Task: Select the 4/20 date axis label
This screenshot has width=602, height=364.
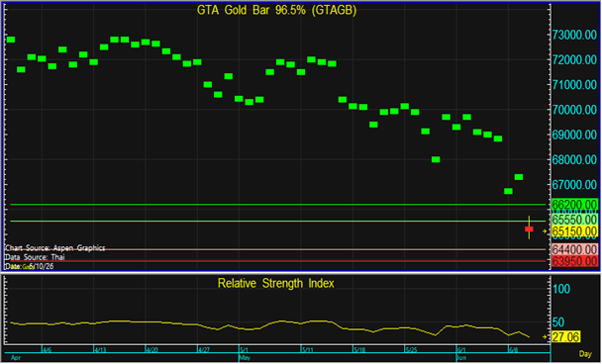Action: coord(152,350)
